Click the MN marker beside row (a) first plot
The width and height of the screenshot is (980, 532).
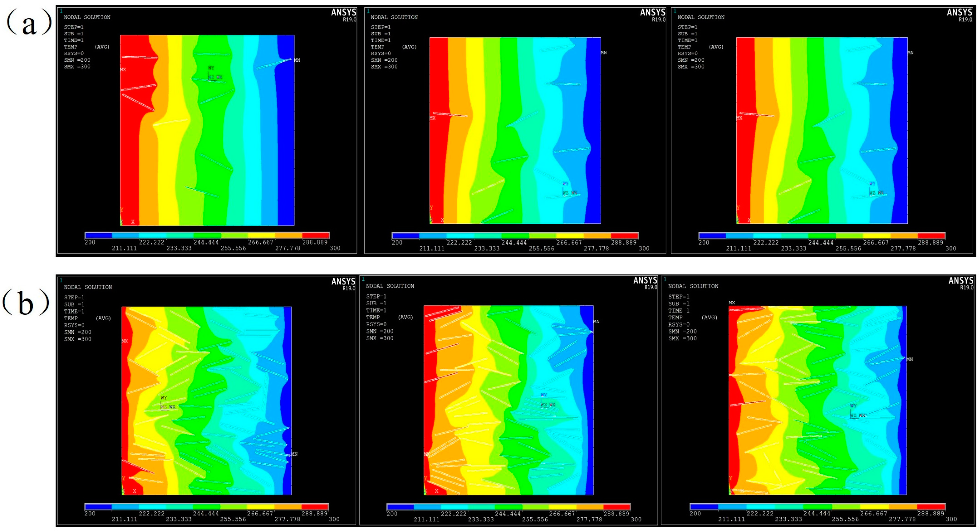coord(297,60)
